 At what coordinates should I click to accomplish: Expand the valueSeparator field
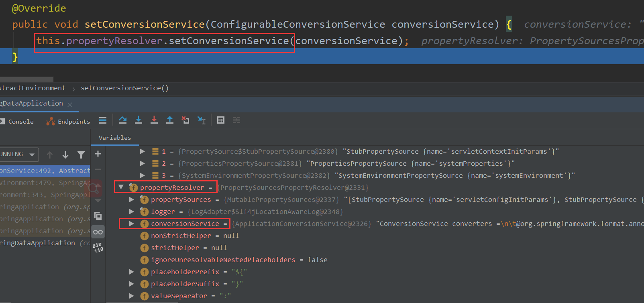click(131, 296)
